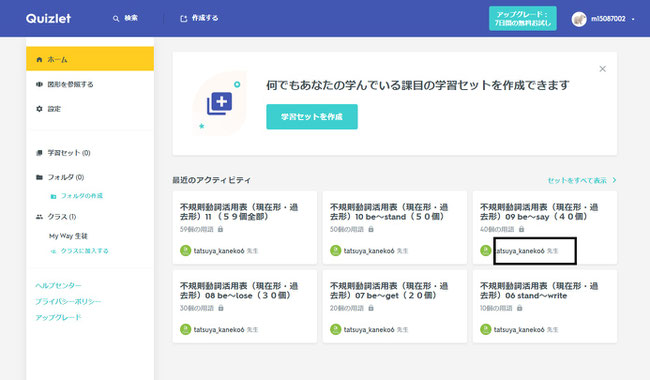Viewport: 650px width, 380px height.
Task: Click the クラスに加入する link
Action: pos(85,251)
